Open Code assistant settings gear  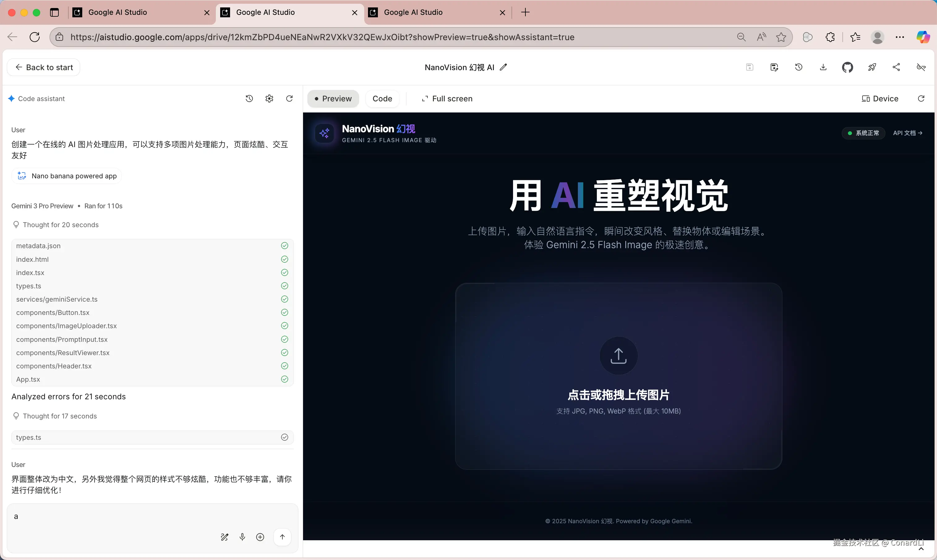[x=269, y=99]
